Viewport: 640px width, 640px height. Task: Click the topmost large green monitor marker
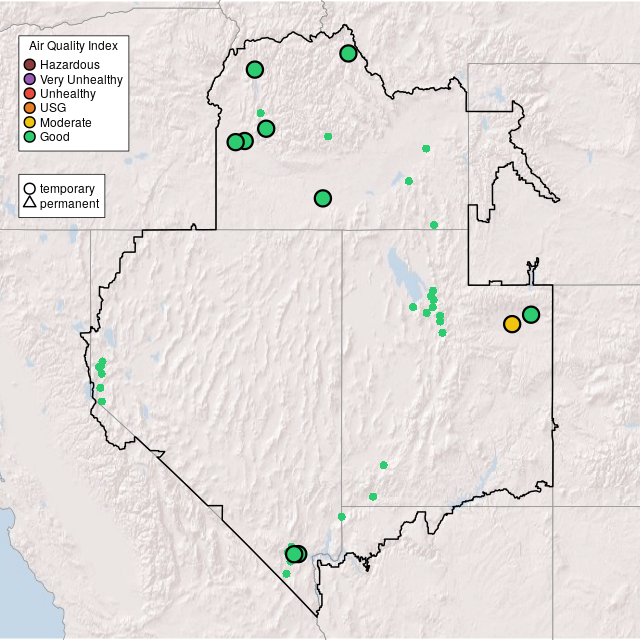[x=348, y=53]
